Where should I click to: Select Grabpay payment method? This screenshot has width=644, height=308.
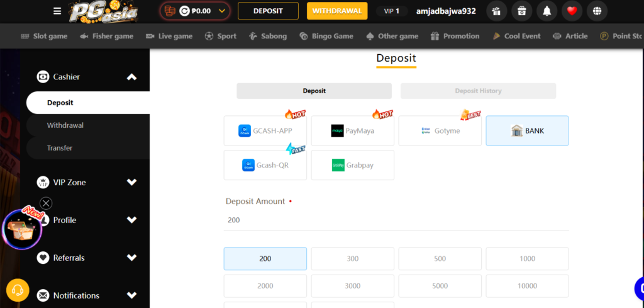tap(352, 165)
